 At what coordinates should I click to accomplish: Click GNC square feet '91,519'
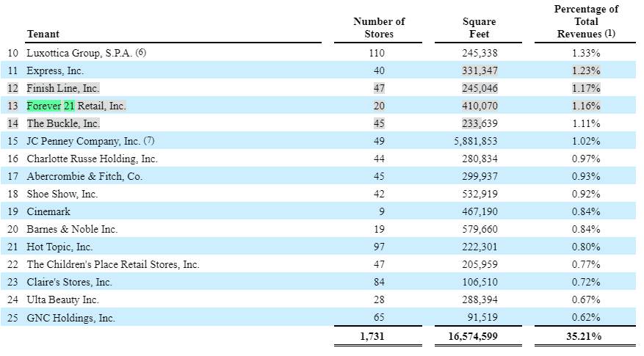point(482,318)
